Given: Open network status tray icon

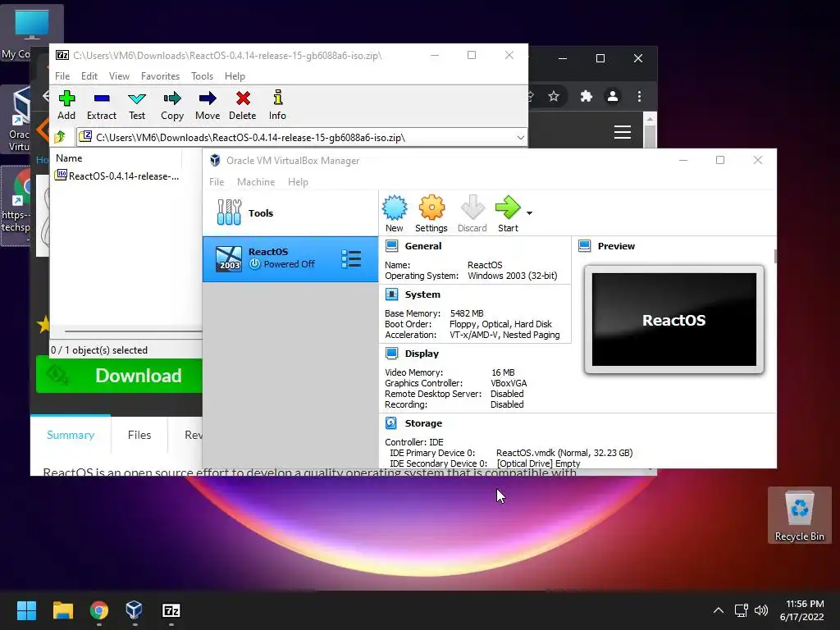Looking at the screenshot, I should (742, 610).
